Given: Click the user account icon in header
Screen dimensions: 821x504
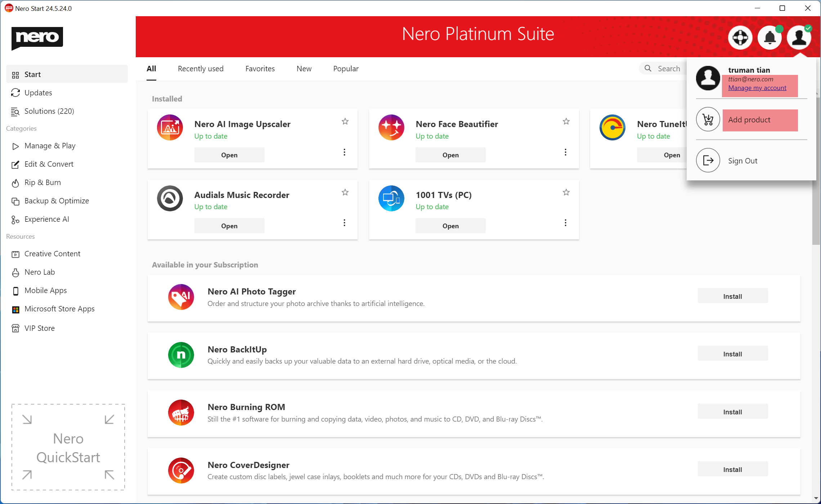Looking at the screenshot, I should coord(799,37).
